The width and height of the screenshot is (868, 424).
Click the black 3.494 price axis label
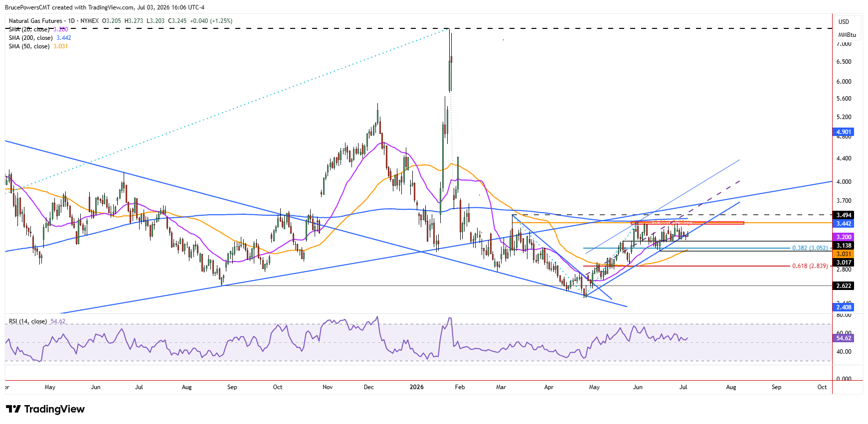coord(844,215)
